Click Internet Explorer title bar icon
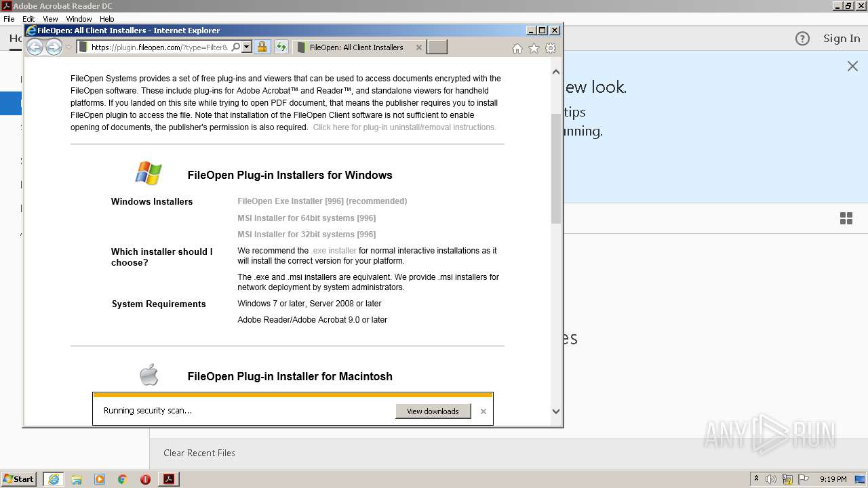 coord(31,30)
